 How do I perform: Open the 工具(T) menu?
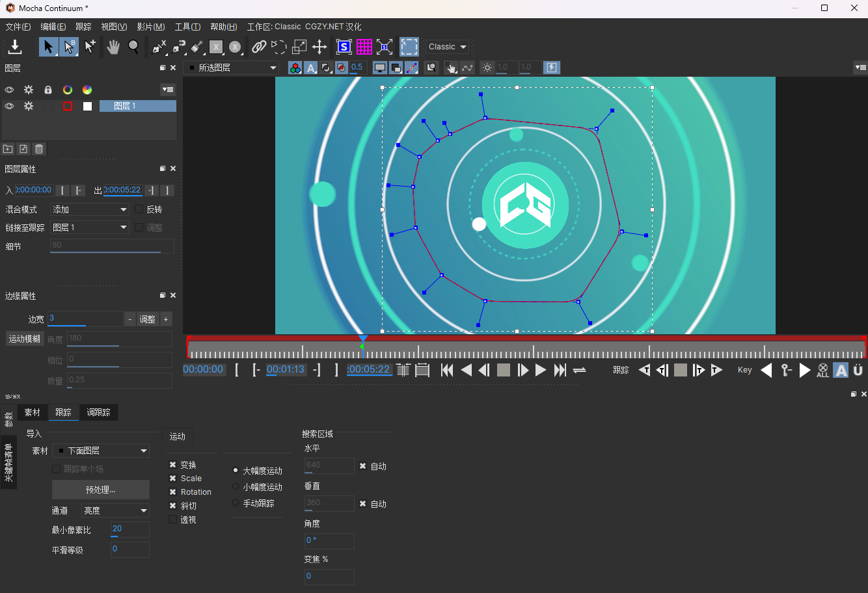[187, 27]
